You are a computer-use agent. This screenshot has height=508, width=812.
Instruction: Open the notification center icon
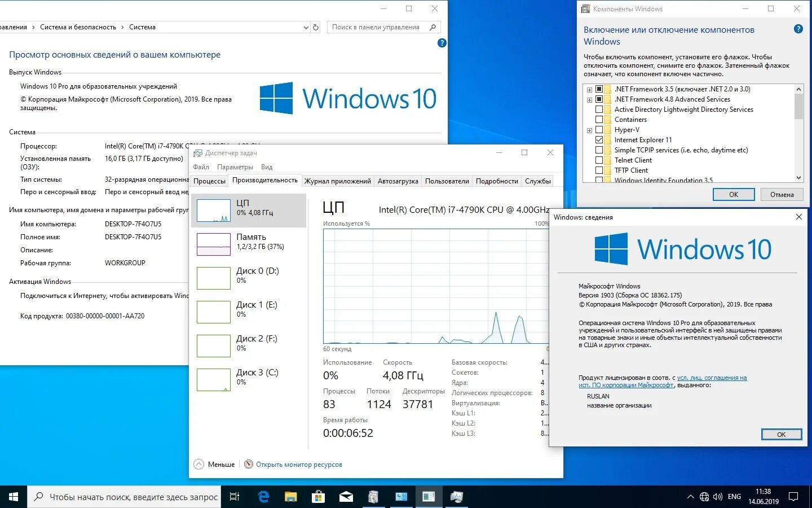click(x=793, y=497)
